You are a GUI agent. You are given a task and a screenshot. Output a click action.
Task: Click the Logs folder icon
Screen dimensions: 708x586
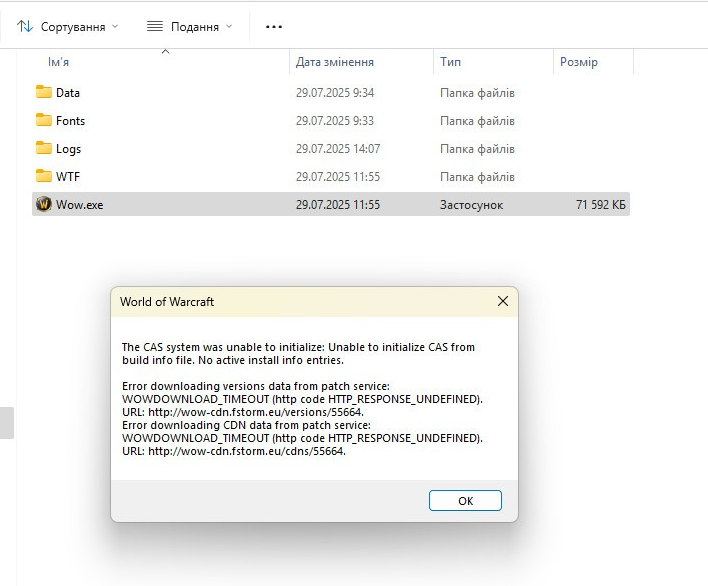pyautogui.click(x=44, y=149)
